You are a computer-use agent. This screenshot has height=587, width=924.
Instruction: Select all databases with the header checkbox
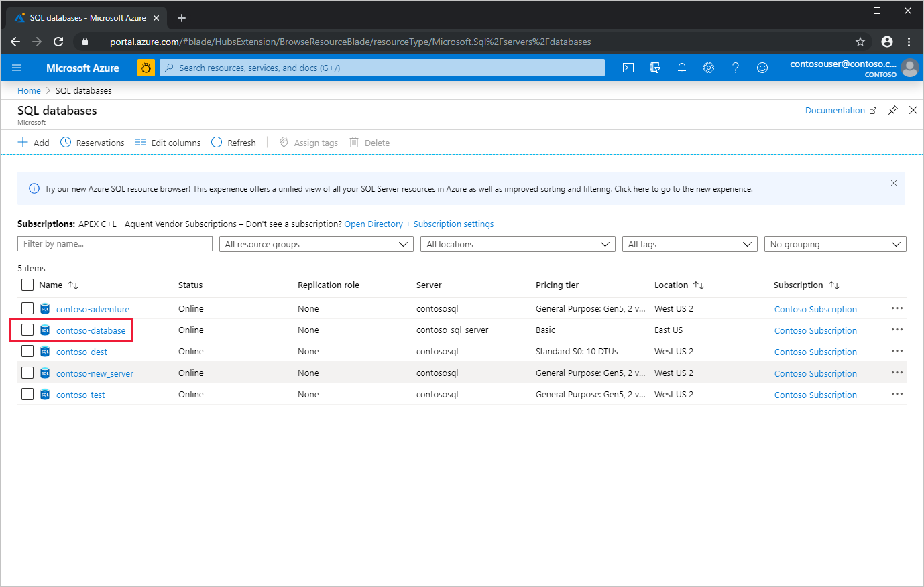(x=27, y=284)
